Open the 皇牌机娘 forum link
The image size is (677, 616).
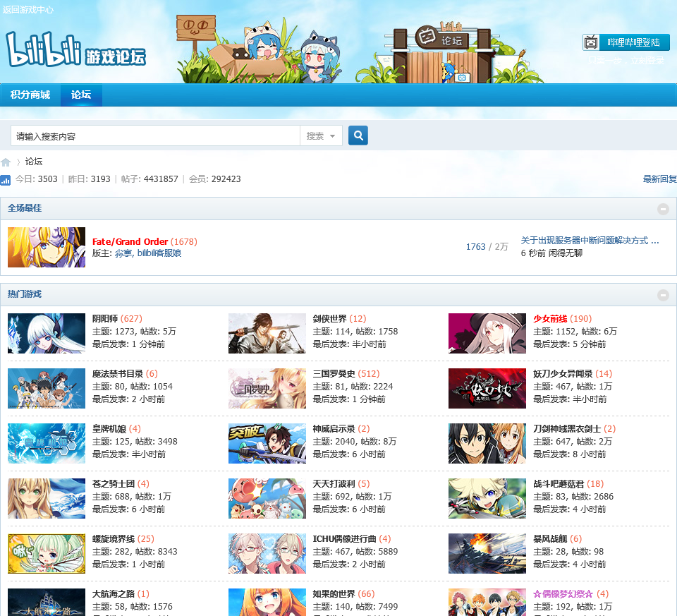109,428
